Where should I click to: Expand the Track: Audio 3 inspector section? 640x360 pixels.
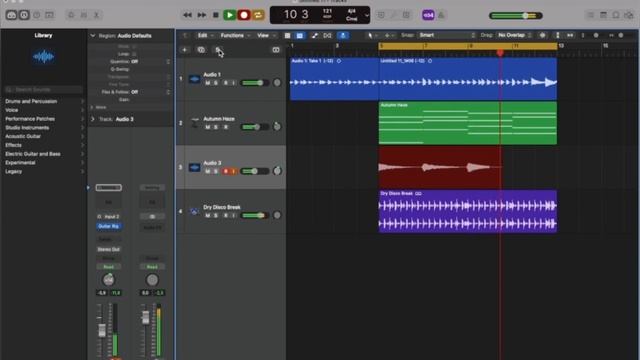[93, 119]
